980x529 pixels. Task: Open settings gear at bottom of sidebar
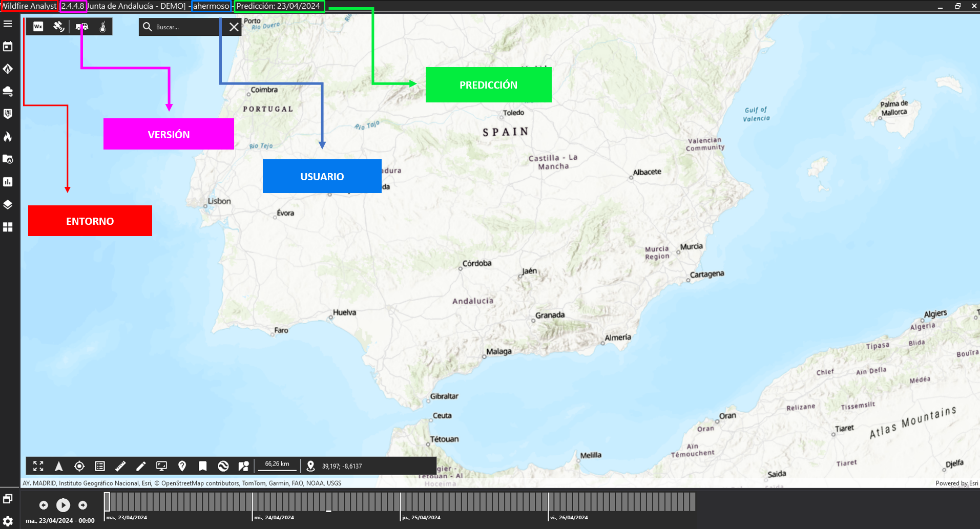[8, 521]
